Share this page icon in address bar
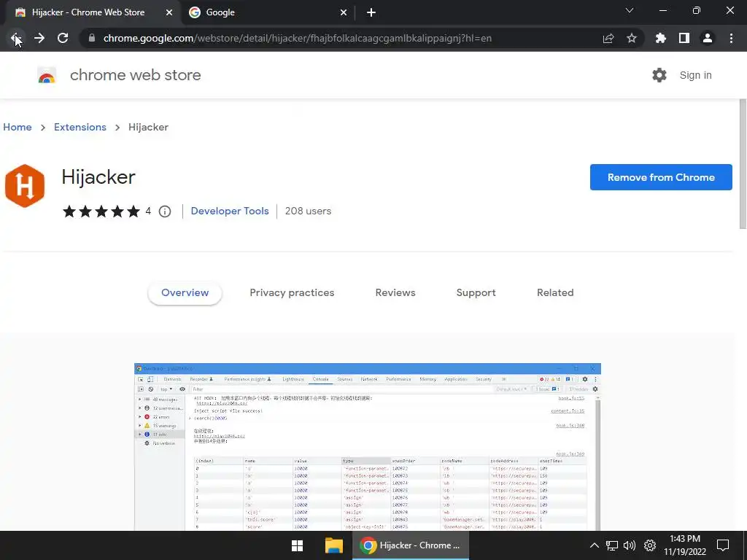 click(608, 38)
